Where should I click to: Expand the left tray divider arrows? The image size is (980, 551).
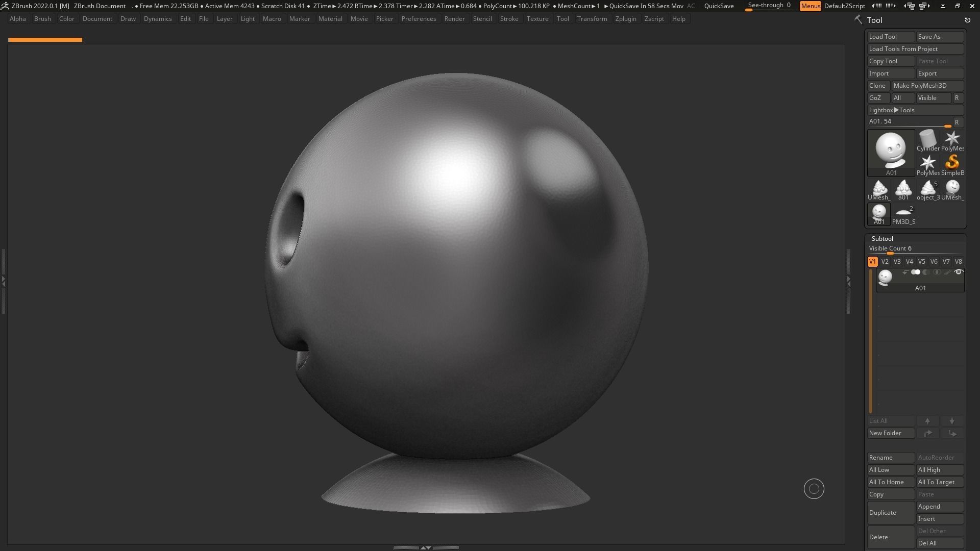pos(3,281)
